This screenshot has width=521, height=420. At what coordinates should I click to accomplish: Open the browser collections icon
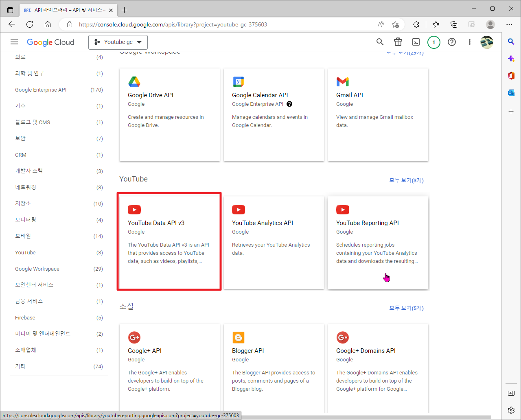[454, 24]
